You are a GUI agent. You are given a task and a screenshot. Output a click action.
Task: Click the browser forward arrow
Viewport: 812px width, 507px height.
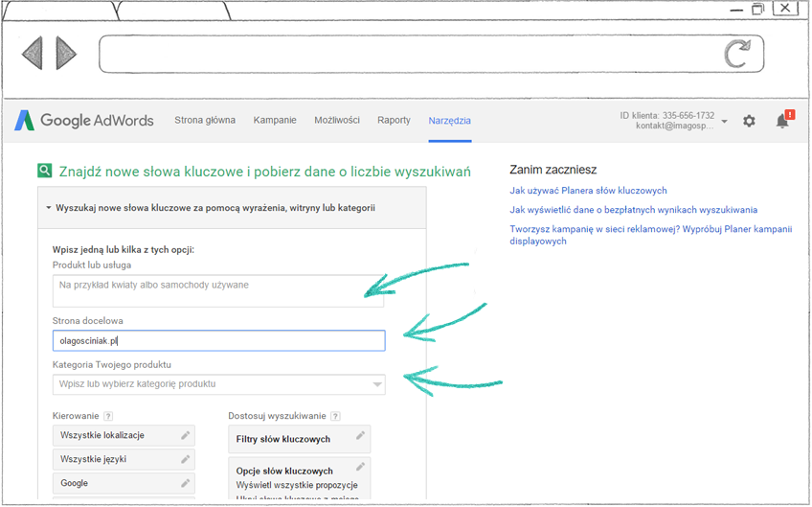66,53
